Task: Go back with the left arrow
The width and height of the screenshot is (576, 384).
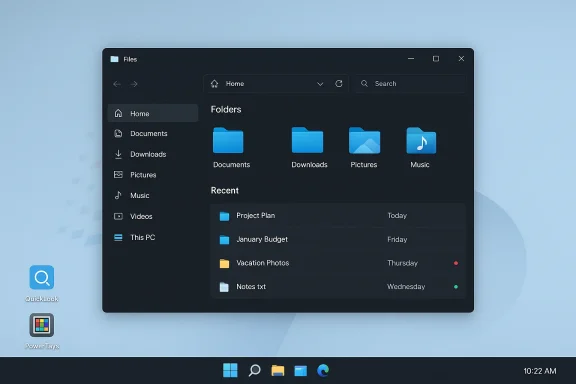Action: pyautogui.click(x=117, y=84)
